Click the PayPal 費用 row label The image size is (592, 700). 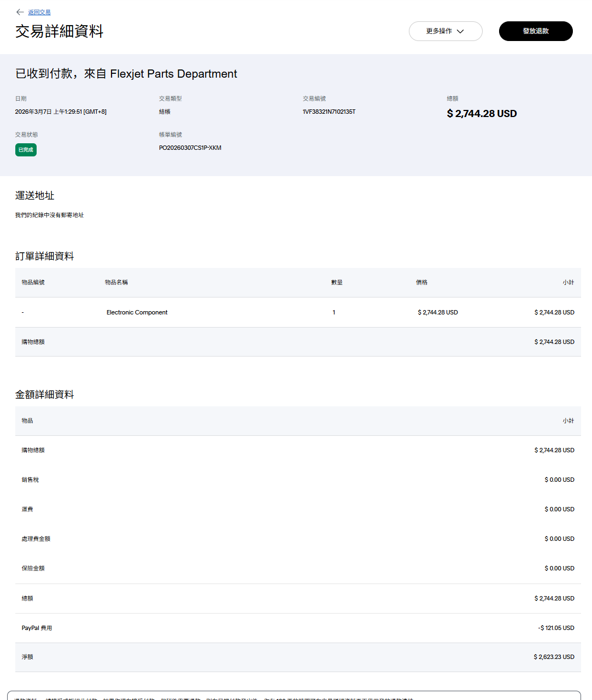[x=37, y=628]
